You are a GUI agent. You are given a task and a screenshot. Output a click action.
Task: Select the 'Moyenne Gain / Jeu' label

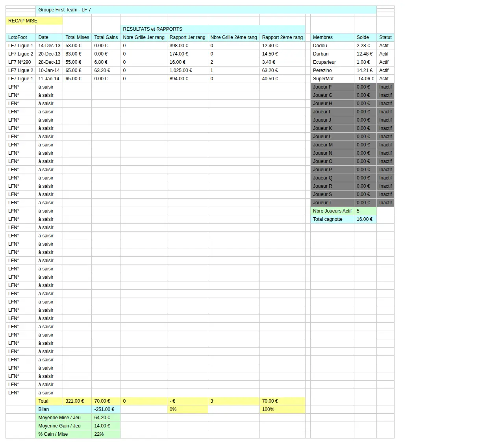63,426
